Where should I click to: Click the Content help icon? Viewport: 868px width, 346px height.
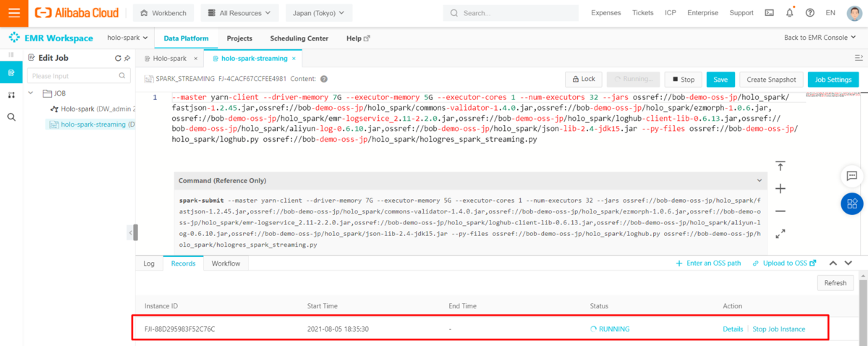pos(323,79)
